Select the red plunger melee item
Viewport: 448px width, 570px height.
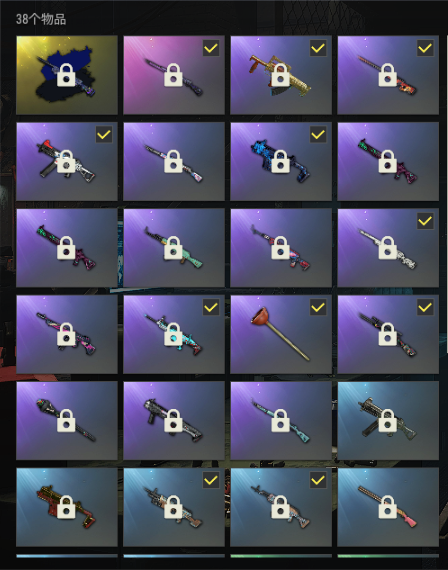point(281,334)
